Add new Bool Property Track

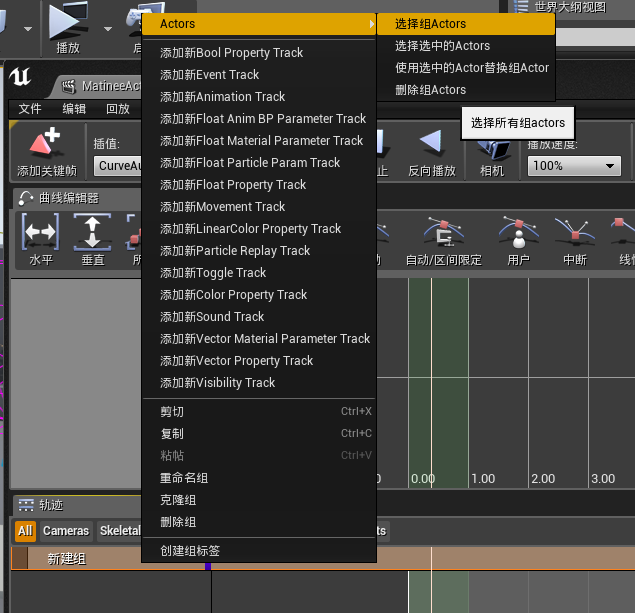[x=259, y=53]
